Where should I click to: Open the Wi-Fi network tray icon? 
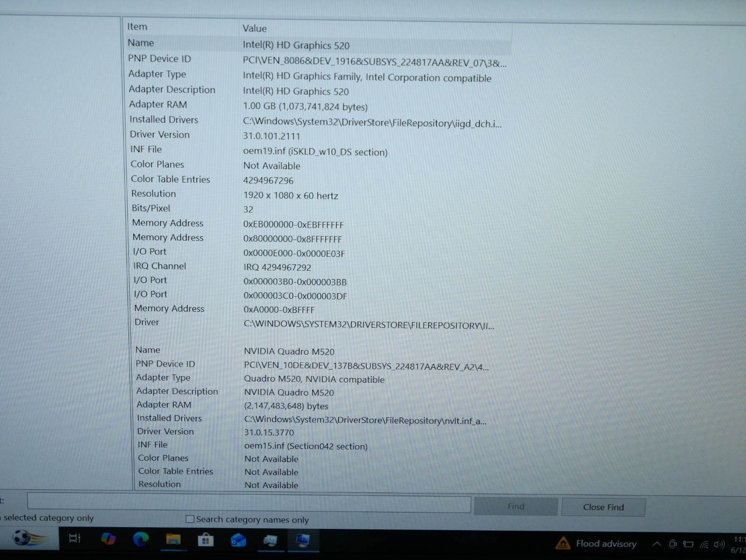(x=704, y=544)
